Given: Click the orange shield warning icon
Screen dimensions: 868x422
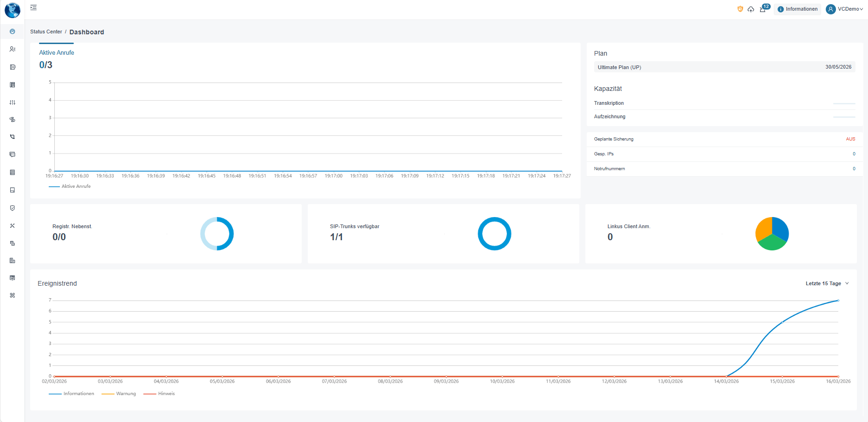Looking at the screenshot, I should coord(740,9).
